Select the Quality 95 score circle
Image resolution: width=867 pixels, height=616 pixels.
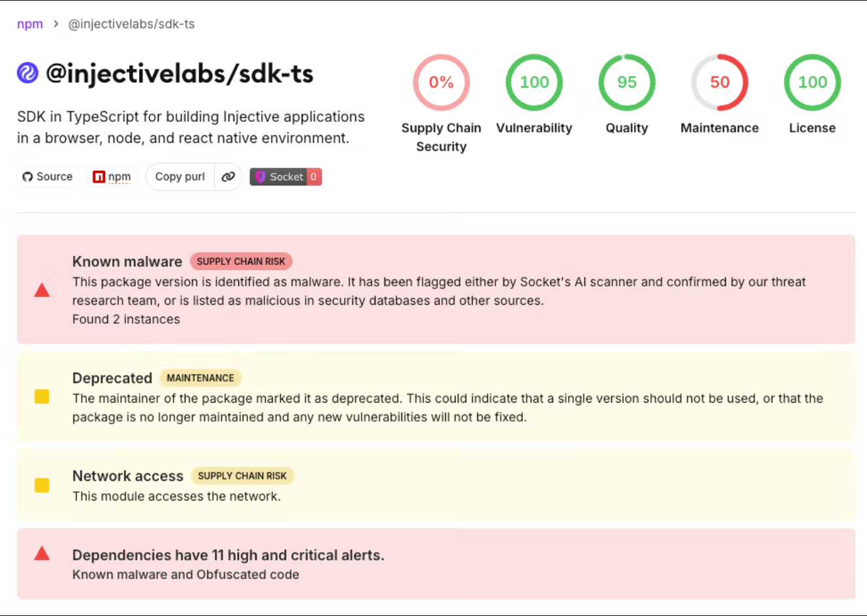click(x=627, y=82)
